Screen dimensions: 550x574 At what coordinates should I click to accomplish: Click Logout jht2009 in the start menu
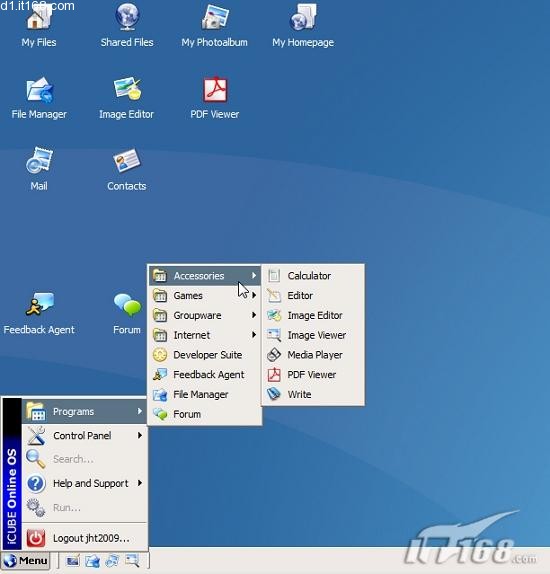85,538
